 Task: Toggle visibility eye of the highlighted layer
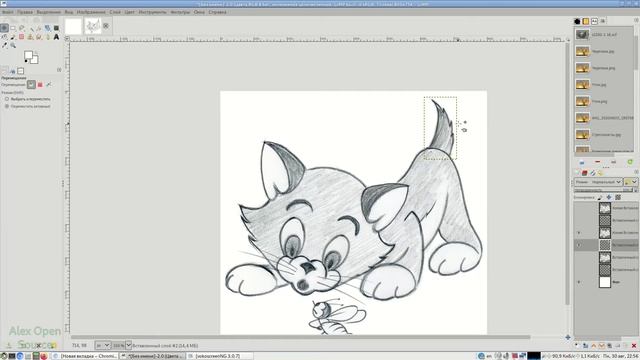click(579, 245)
